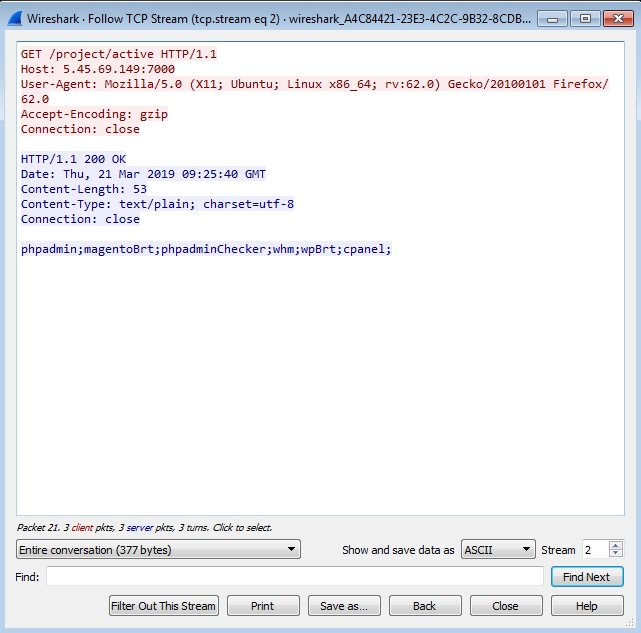Expand the ASCII data format dropdown

(498, 549)
